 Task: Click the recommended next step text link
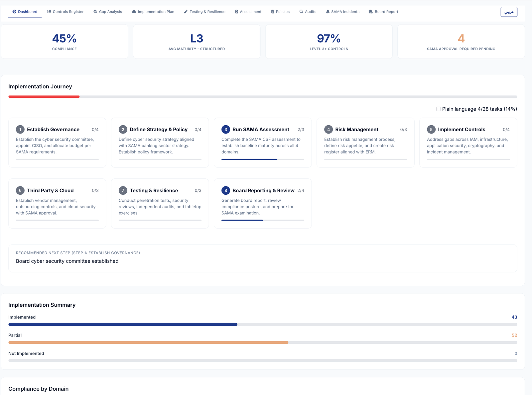[x=67, y=261]
